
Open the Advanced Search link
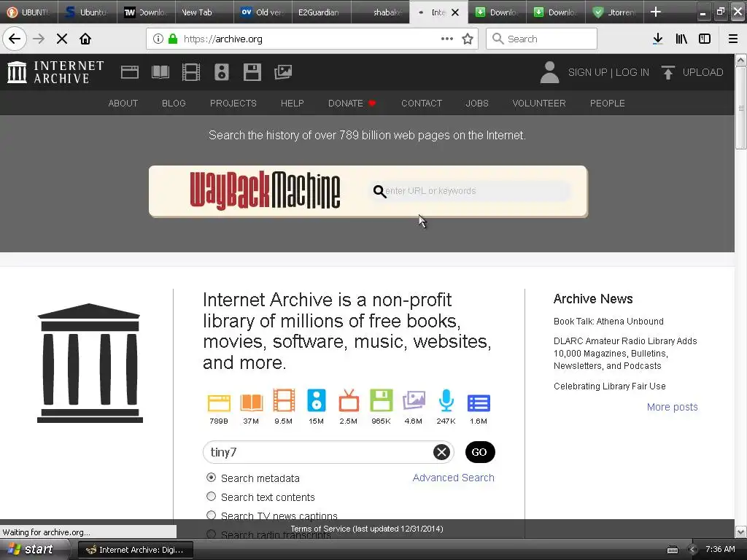(x=454, y=478)
